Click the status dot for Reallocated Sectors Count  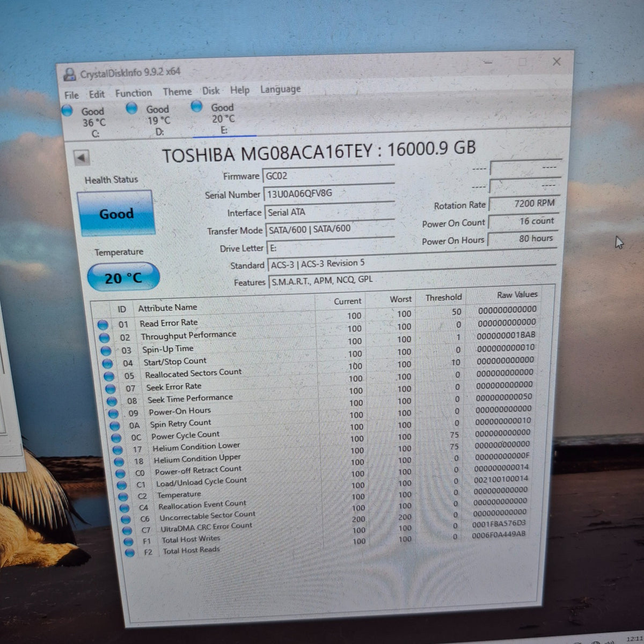(109, 376)
